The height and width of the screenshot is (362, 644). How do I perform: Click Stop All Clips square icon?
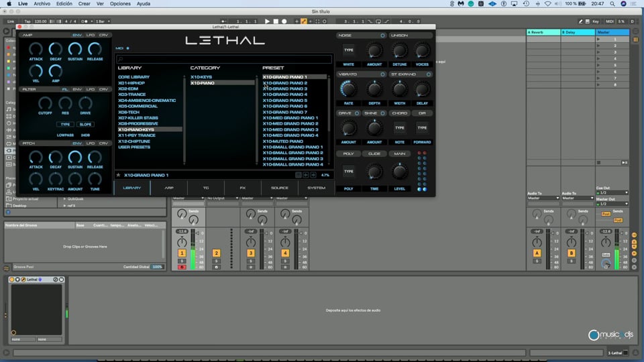pyautogui.click(x=598, y=162)
